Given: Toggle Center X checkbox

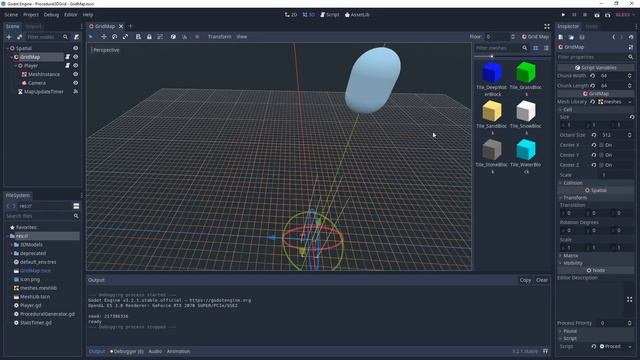Looking at the screenshot, I should tap(601, 145).
